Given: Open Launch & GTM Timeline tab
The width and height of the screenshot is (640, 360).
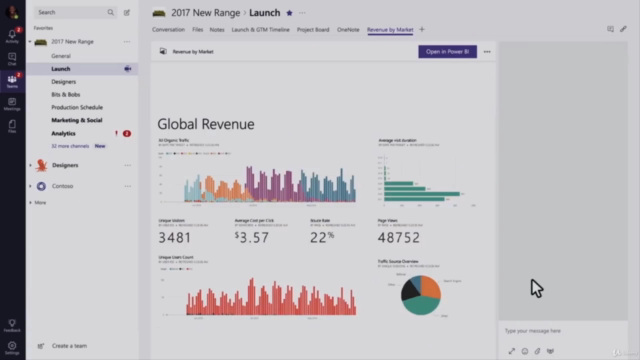Looking at the screenshot, I should point(260,29).
